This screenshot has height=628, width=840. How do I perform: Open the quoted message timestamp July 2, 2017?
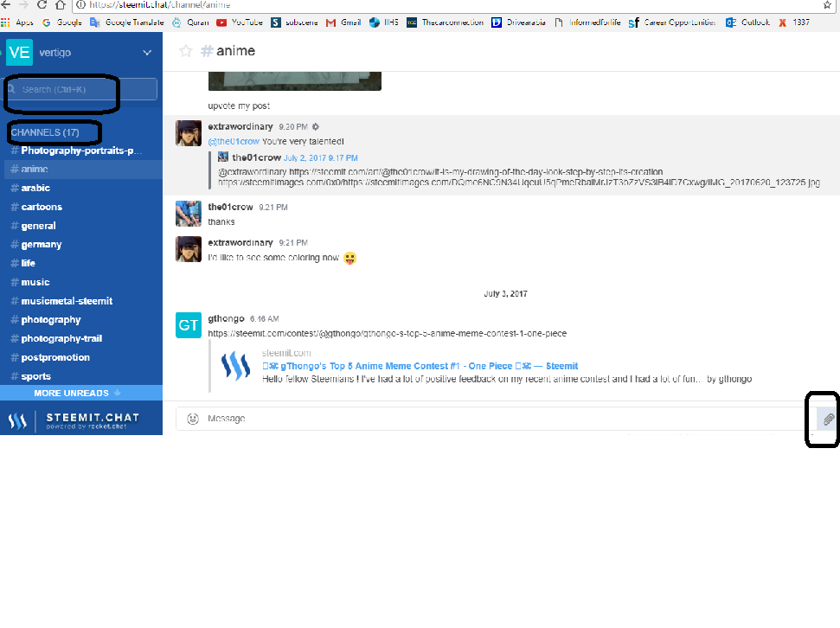tap(321, 158)
